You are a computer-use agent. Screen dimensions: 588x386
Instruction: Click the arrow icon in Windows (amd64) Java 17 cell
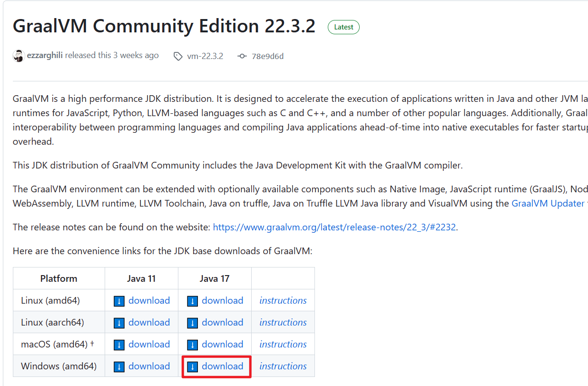click(192, 367)
